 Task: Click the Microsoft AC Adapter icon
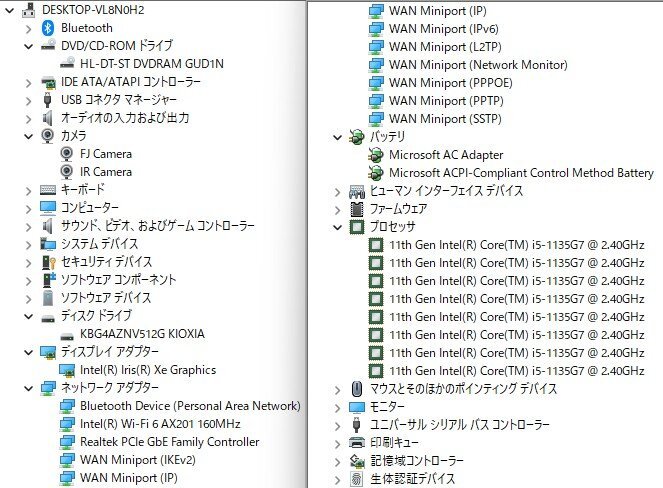click(x=375, y=154)
